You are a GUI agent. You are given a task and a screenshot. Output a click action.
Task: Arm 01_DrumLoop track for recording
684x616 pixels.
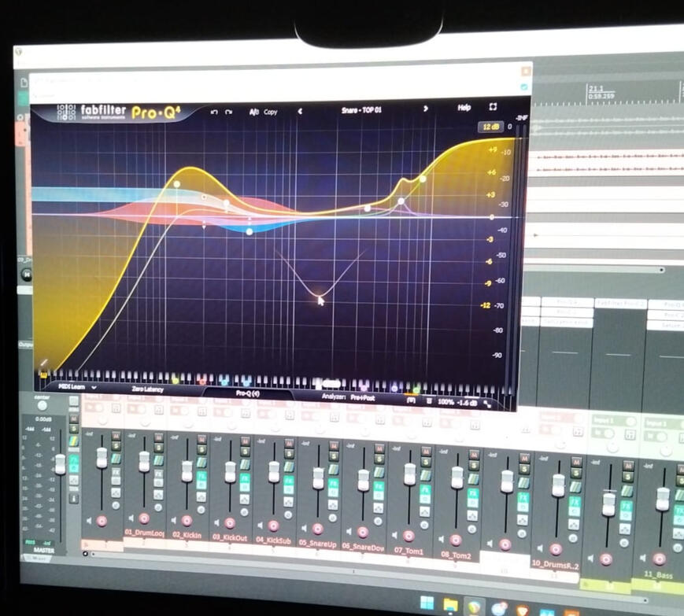[144, 518]
